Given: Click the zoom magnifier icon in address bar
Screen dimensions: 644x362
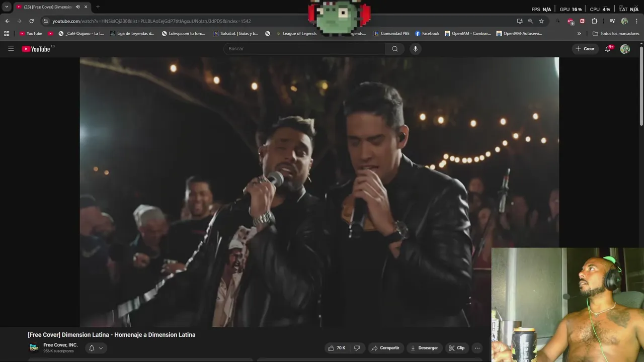Looking at the screenshot, I should click(530, 21).
